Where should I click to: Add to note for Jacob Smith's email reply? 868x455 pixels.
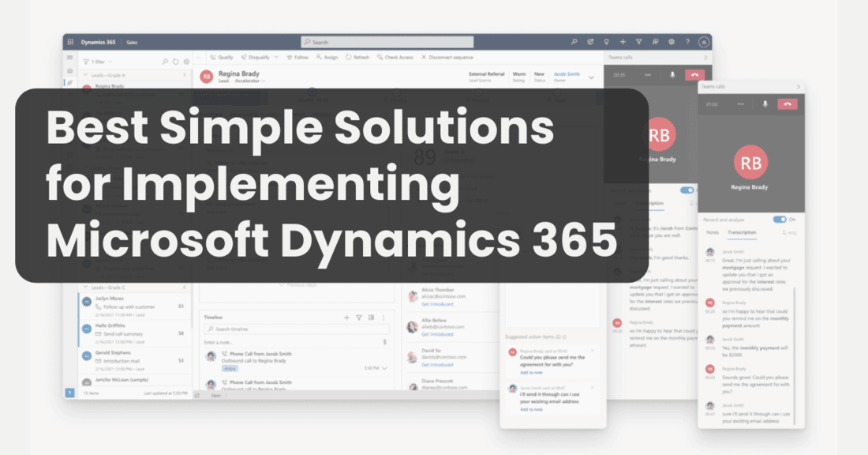click(531, 409)
